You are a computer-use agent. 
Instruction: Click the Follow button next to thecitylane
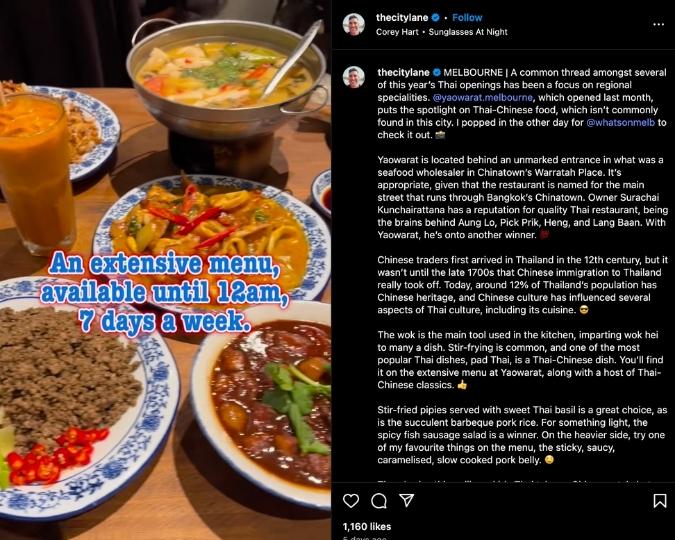pyautogui.click(x=467, y=18)
